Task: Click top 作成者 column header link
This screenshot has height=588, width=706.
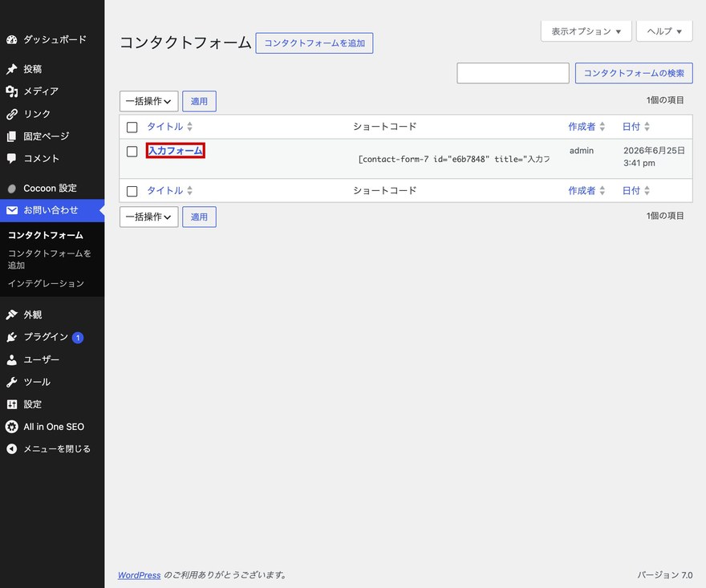Action: [582, 127]
